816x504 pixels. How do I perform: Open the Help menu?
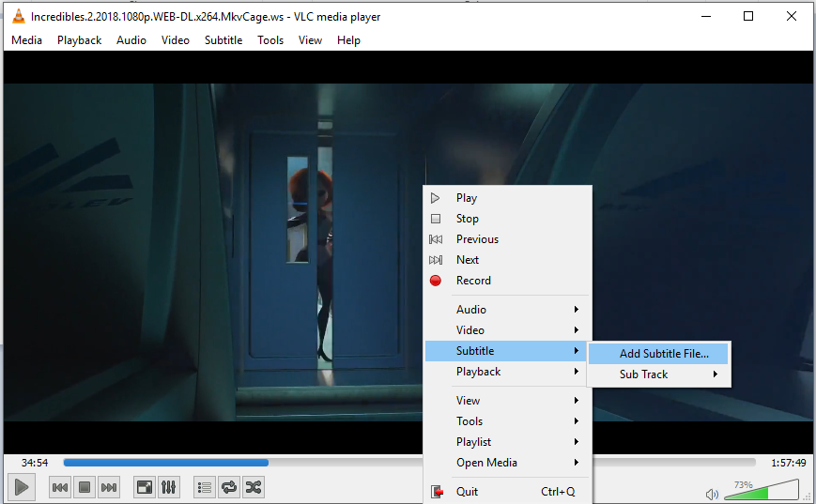click(x=348, y=40)
